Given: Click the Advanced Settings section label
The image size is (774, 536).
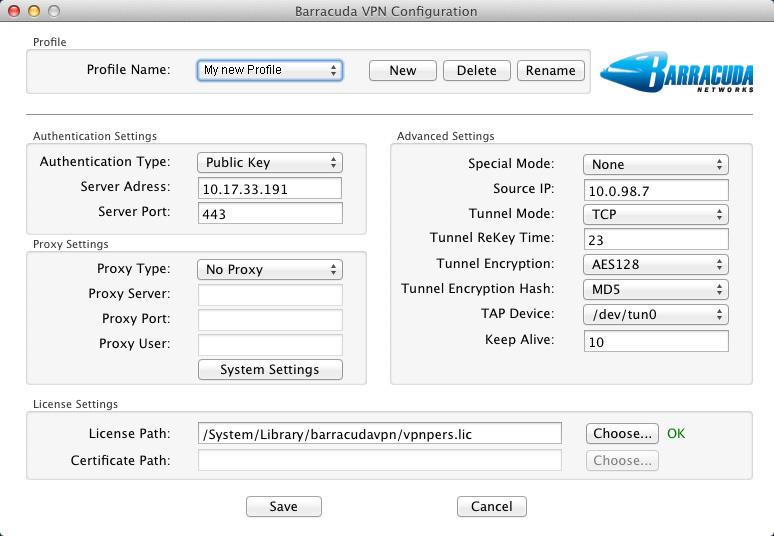Looking at the screenshot, I should (445, 136).
